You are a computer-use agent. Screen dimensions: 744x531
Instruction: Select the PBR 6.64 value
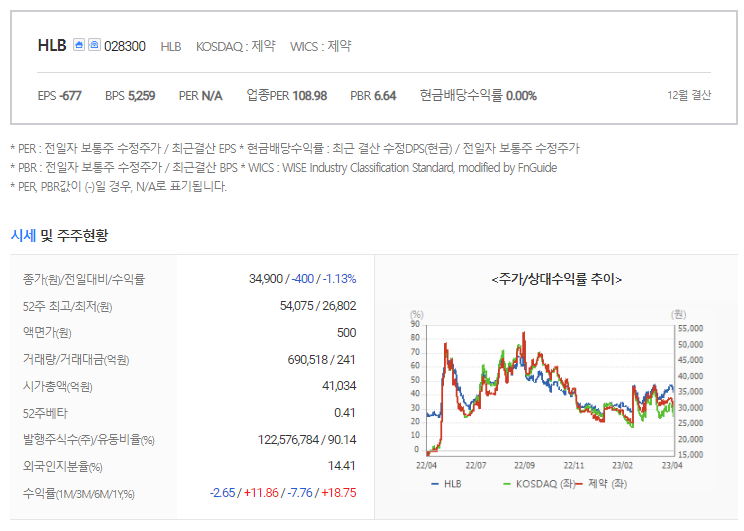coord(373,96)
